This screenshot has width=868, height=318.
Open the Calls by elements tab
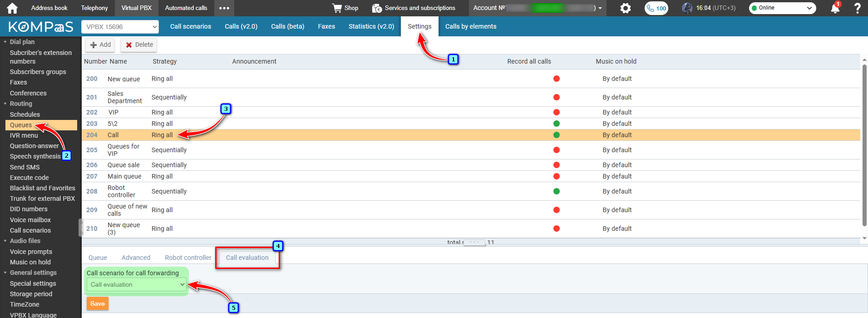(x=471, y=26)
